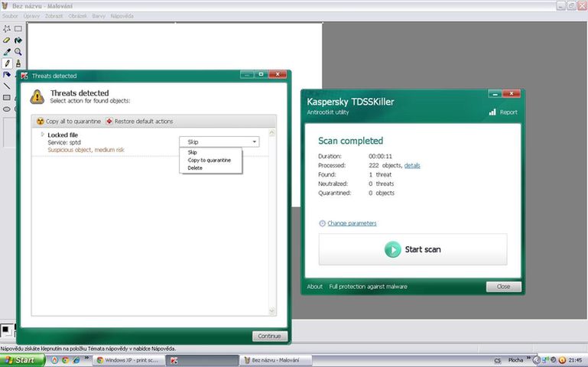This screenshot has width=588, height=367.
Task: Click the Continue button
Action: click(x=270, y=336)
